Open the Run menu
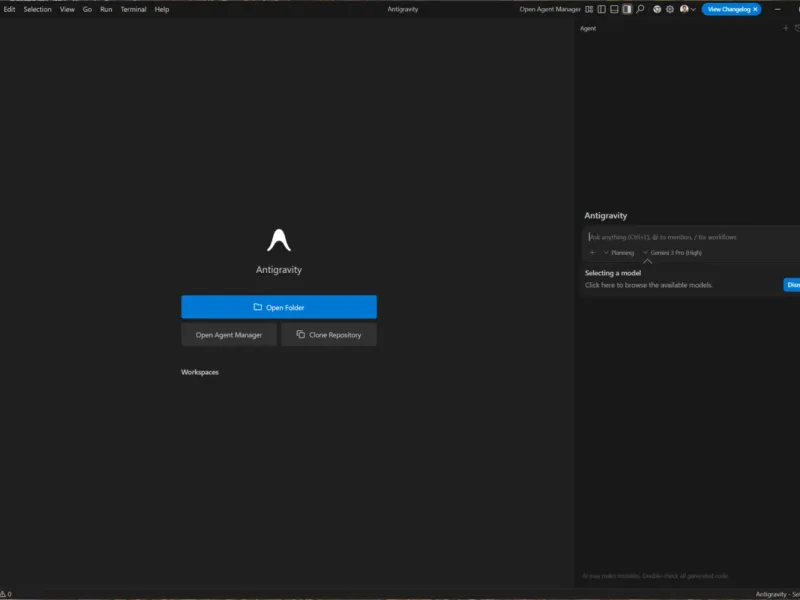The width and height of the screenshot is (800, 600). click(x=106, y=9)
